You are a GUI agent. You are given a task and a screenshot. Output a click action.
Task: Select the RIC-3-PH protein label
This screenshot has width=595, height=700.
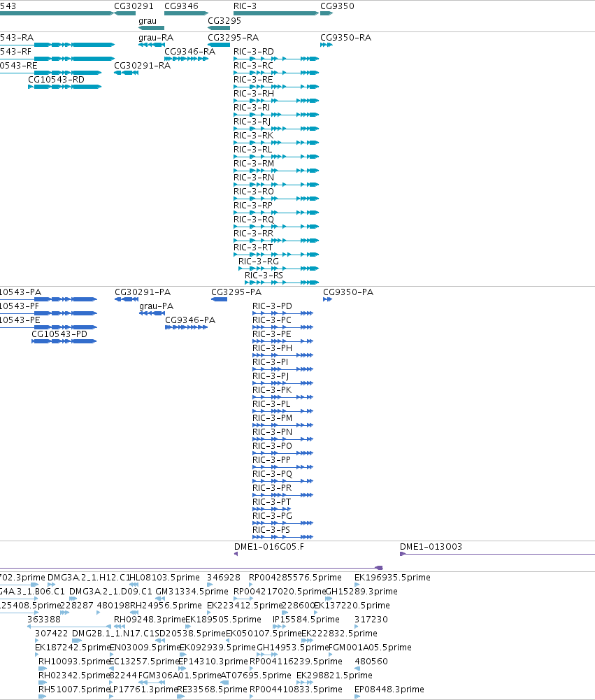272,348
